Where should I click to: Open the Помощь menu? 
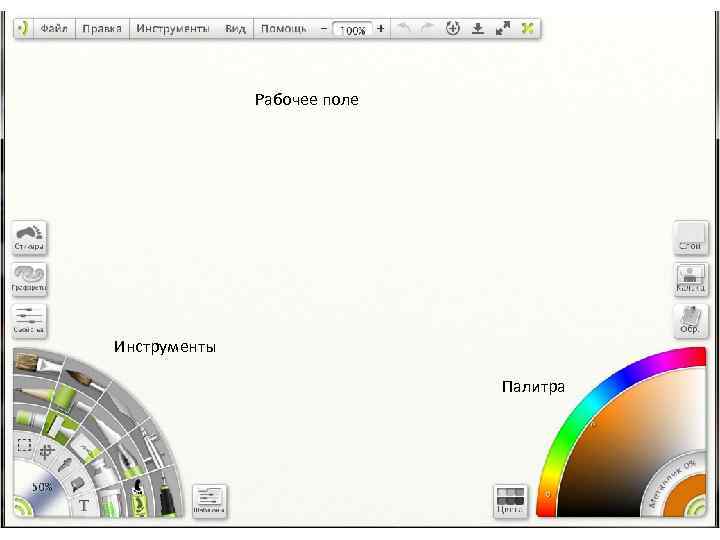283,28
